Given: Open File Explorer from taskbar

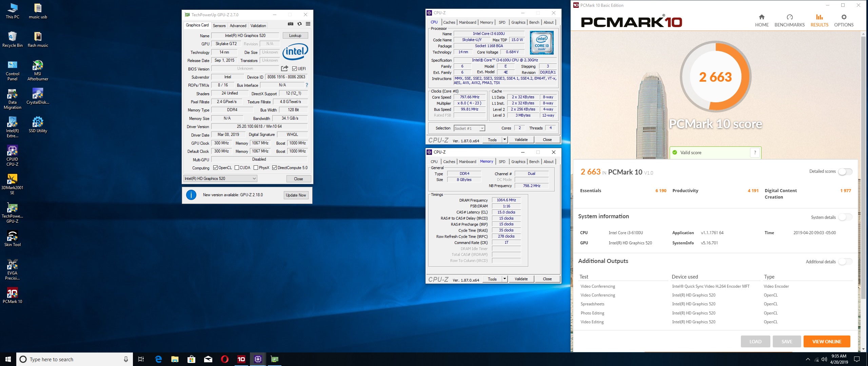Looking at the screenshot, I should 175,359.
